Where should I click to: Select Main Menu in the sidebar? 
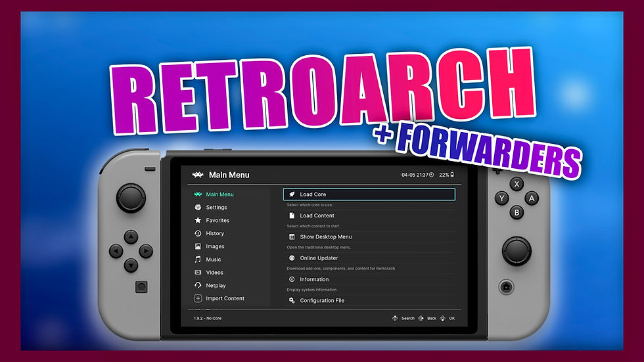click(x=219, y=194)
